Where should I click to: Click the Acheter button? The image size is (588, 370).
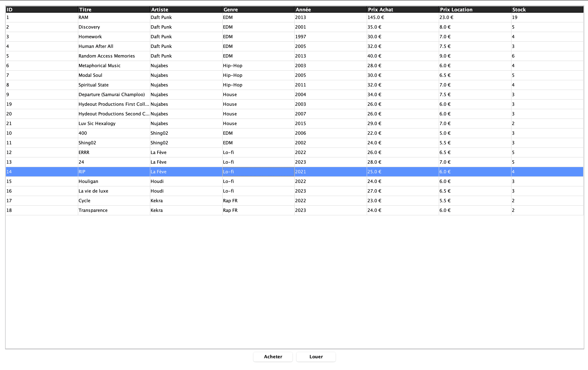(x=273, y=357)
